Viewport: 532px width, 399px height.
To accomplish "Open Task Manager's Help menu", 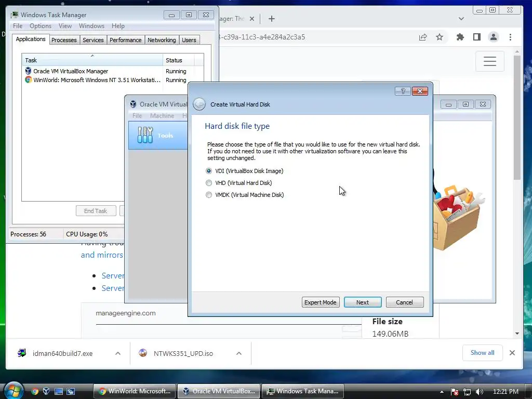I will pyautogui.click(x=118, y=26).
